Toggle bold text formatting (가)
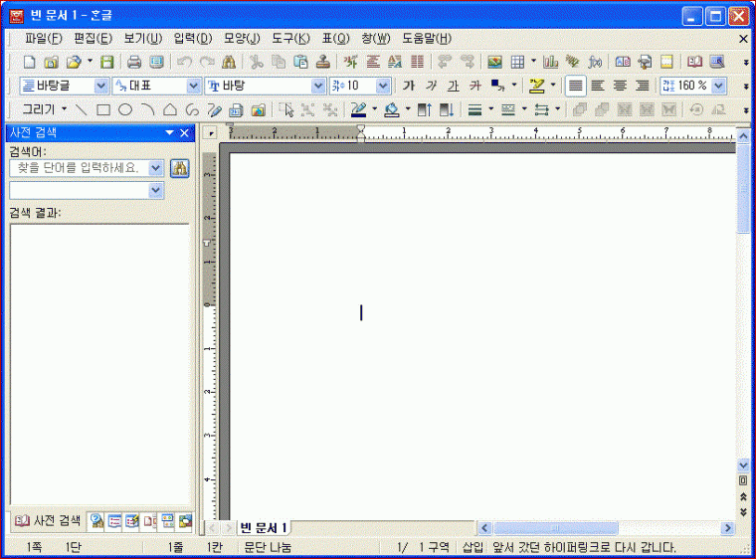 coord(408,86)
